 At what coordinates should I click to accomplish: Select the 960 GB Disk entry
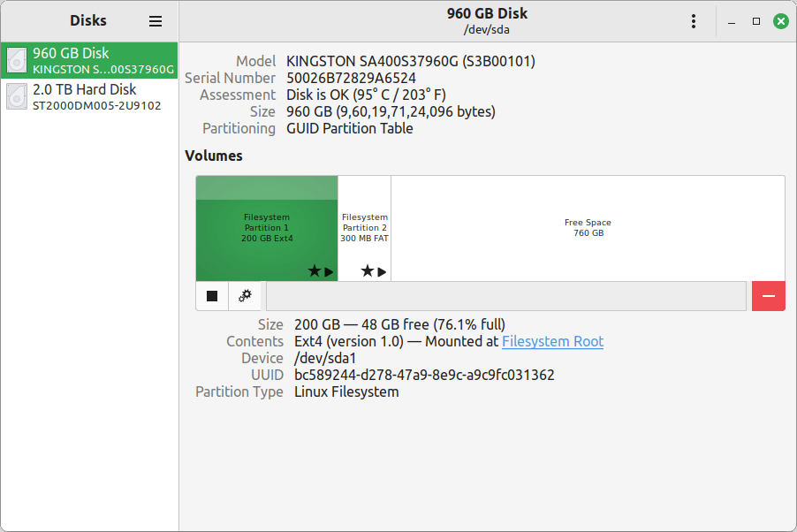[x=89, y=60]
